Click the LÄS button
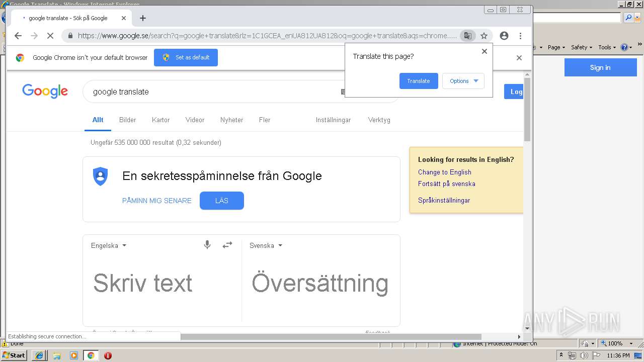This screenshot has width=644, height=362. click(x=222, y=201)
